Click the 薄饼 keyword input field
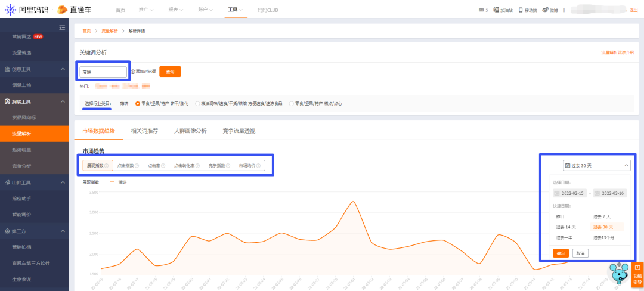Image resolution: width=644 pixels, height=291 pixels. click(104, 72)
